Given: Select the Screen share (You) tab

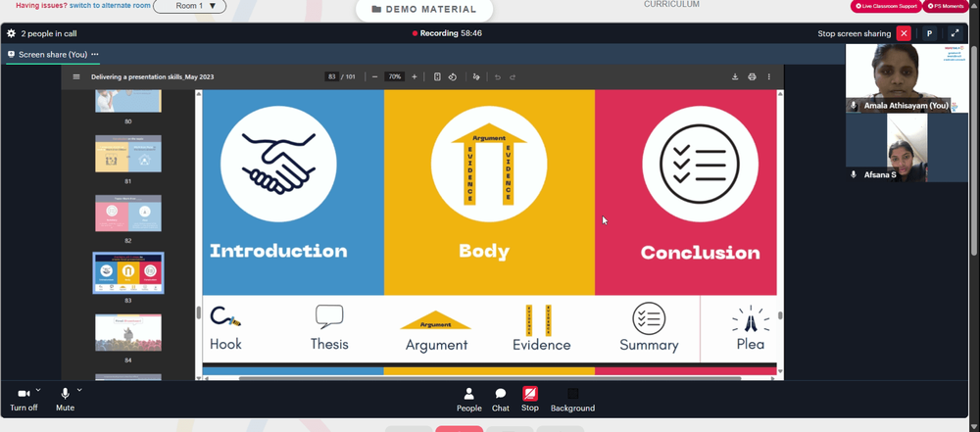Looking at the screenshot, I should pos(53,55).
